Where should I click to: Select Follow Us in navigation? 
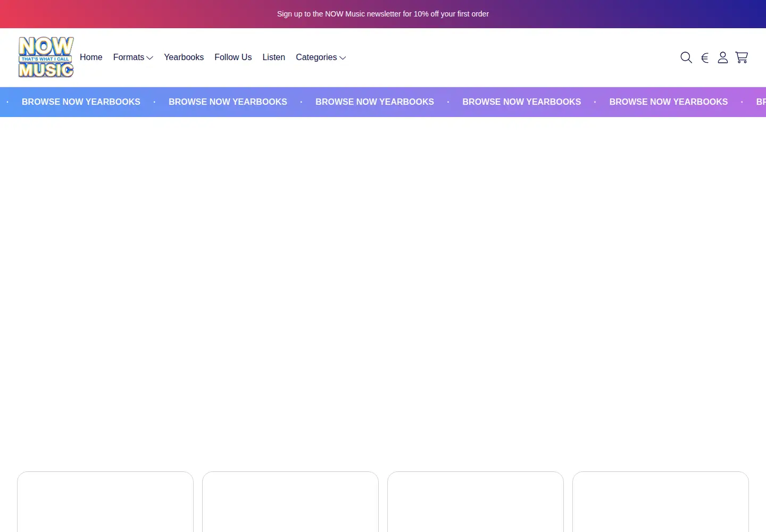[x=233, y=57]
